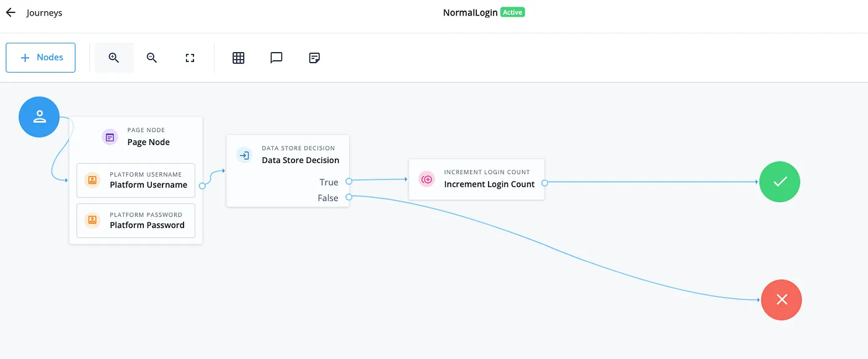Select the zoom out tool

151,57
